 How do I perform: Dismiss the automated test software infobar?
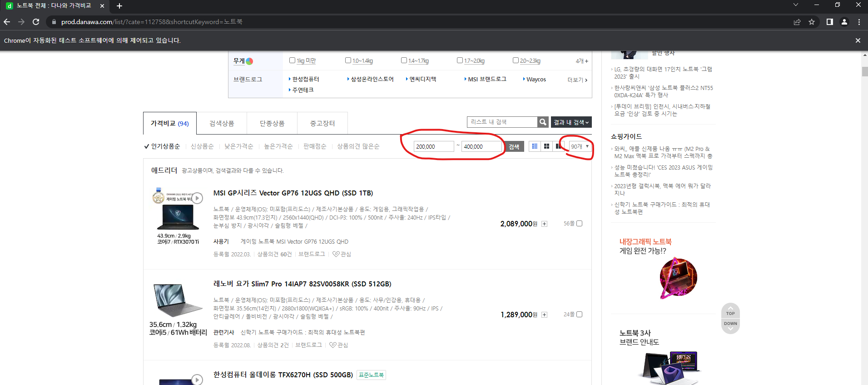(x=858, y=40)
